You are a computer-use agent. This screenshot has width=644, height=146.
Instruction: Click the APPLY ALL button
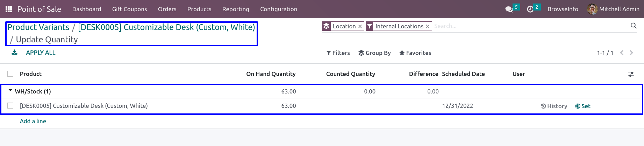(x=41, y=53)
